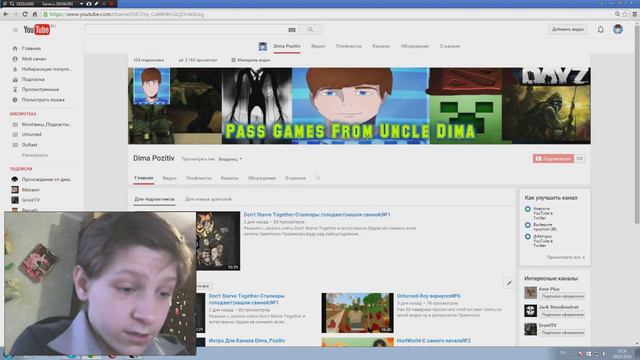Select Новости YouTube в Twitter option
This screenshot has height=360, width=640.
(x=527, y=209)
